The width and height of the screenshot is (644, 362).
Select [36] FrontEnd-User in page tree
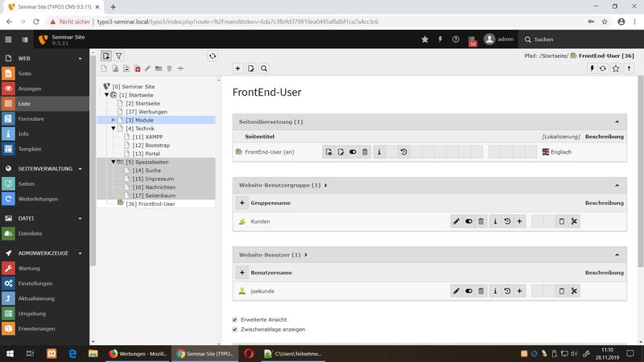tap(151, 204)
